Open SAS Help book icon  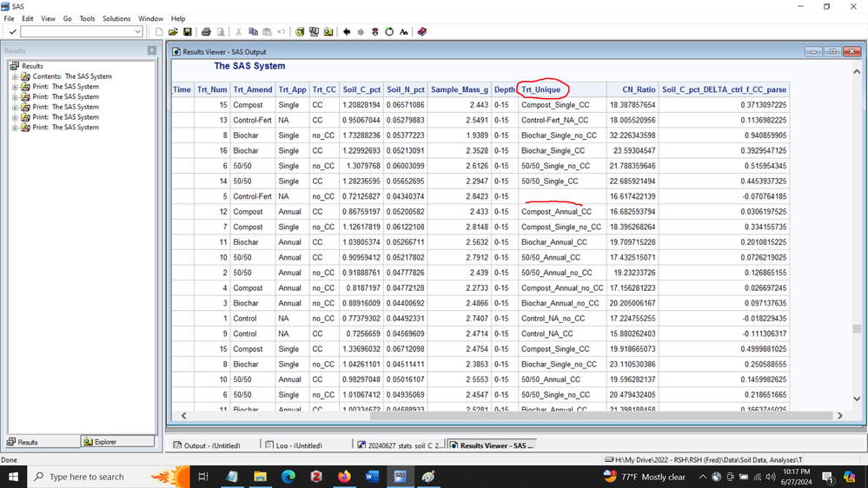click(x=422, y=32)
